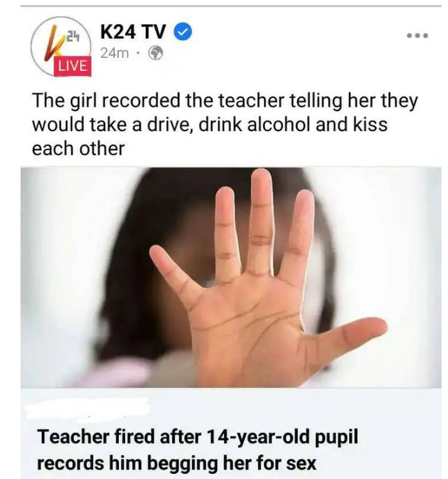Click caption line ending 'each other'

point(78,149)
